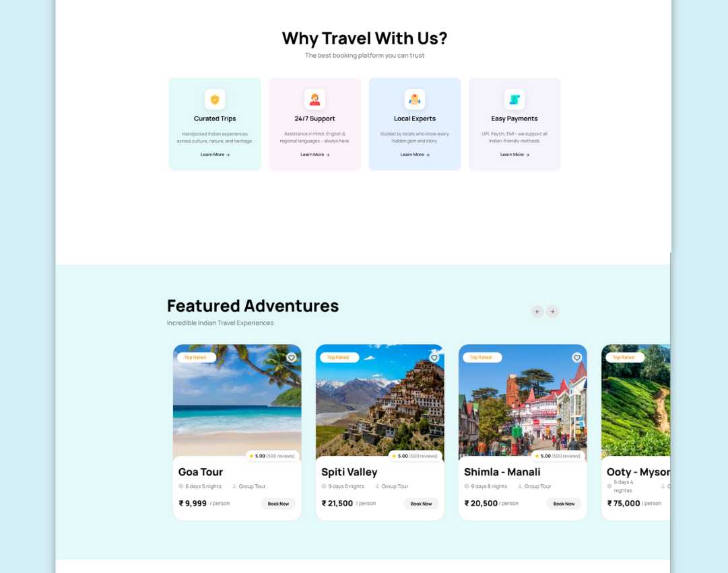Book Now for the Goa Tour
Image resolution: width=728 pixels, height=573 pixels.
[x=278, y=504]
